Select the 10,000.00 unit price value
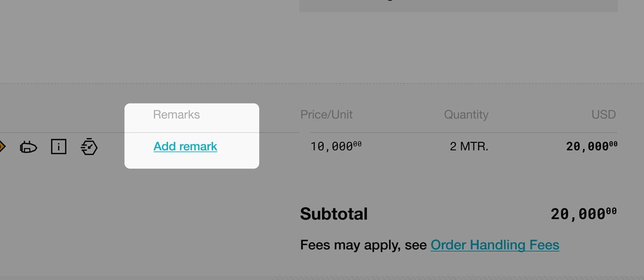Viewport: 644px width, 280px height. coord(336,146)
